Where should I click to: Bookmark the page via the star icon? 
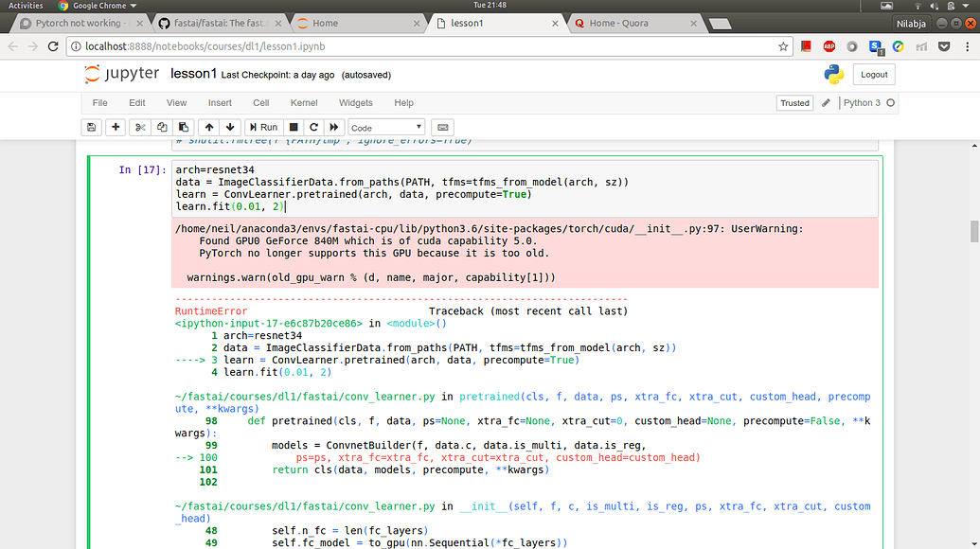[783, 44]
